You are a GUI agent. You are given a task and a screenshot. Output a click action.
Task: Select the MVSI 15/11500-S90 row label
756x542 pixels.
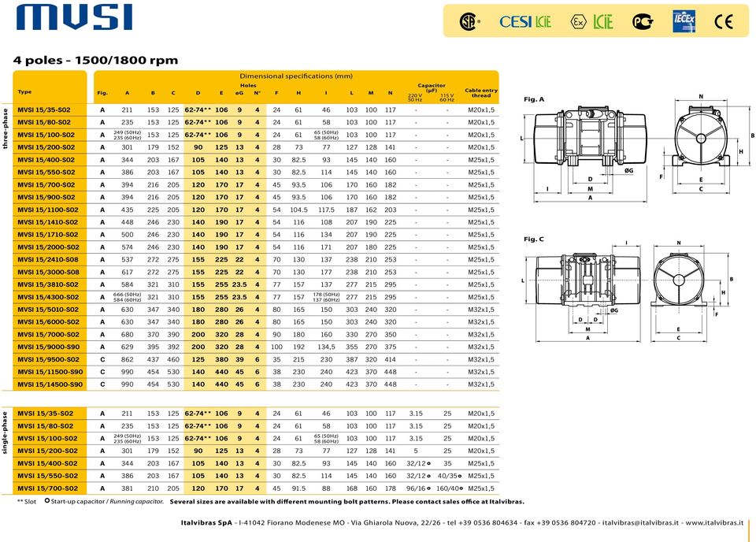(x=50, y=372)
